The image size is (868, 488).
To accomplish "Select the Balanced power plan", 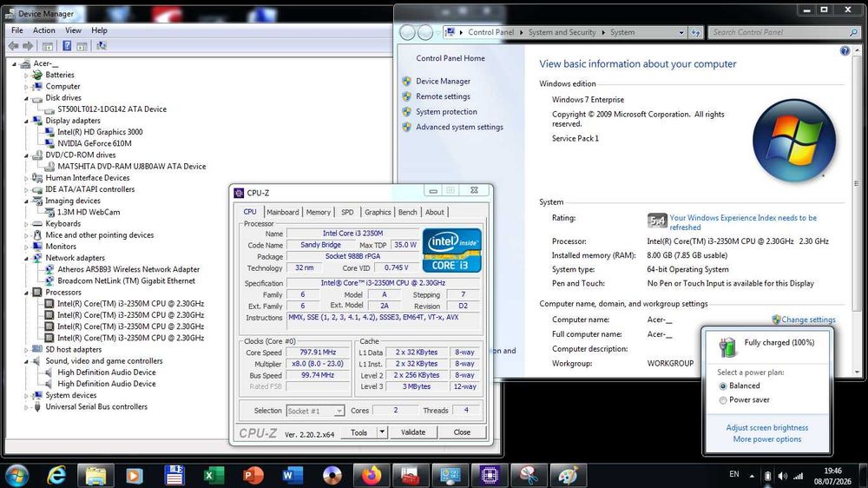I will tap(723, 386).
